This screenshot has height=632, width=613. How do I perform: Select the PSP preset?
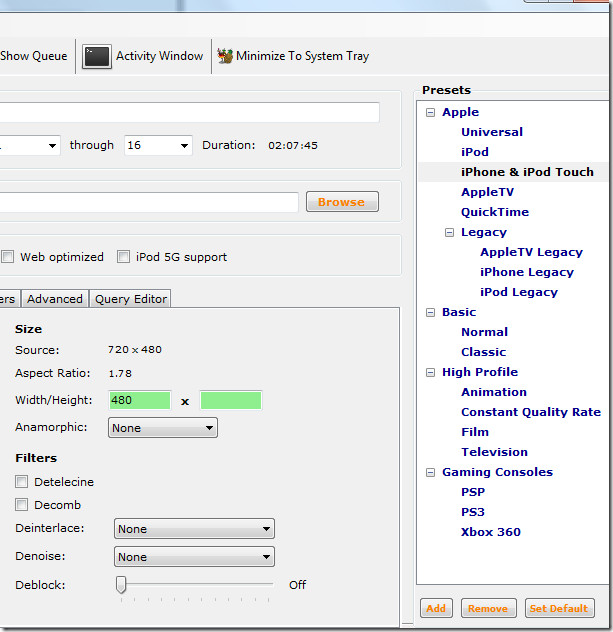473,492
